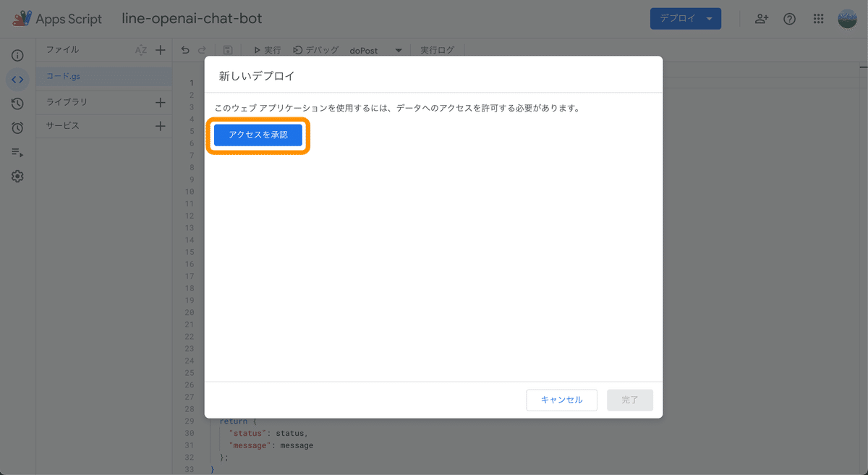Add a service with the サービス plus icon
Image resolution: width=868 pixels, height=475 pixels.
tap(161, 126)
